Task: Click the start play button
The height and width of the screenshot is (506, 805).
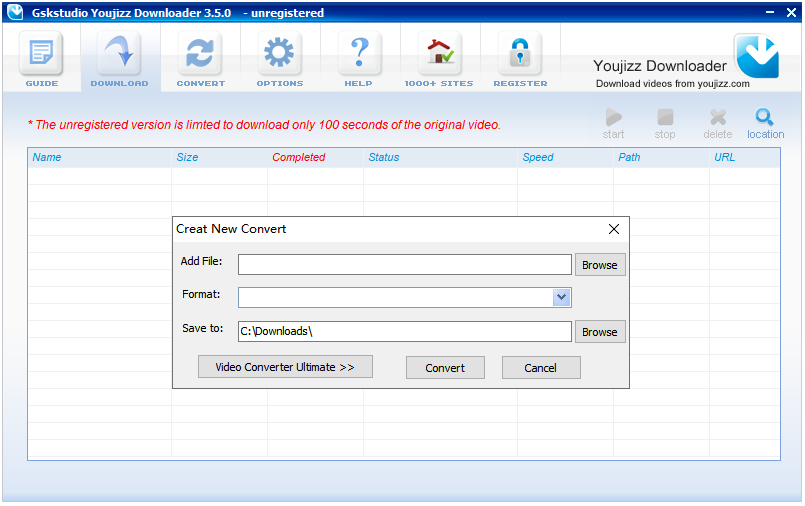Action: click(x=613, y=124)
